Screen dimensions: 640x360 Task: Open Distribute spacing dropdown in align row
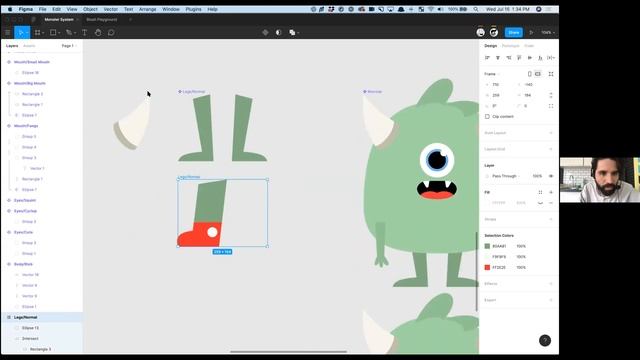click(551, 58)
